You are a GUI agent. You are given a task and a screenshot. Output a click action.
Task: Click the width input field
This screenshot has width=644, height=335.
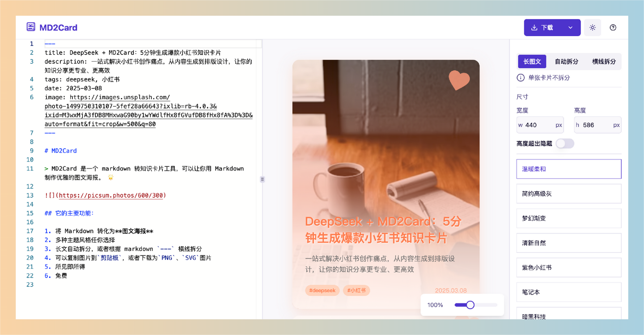pyautogui.click(x=540, y=125)
